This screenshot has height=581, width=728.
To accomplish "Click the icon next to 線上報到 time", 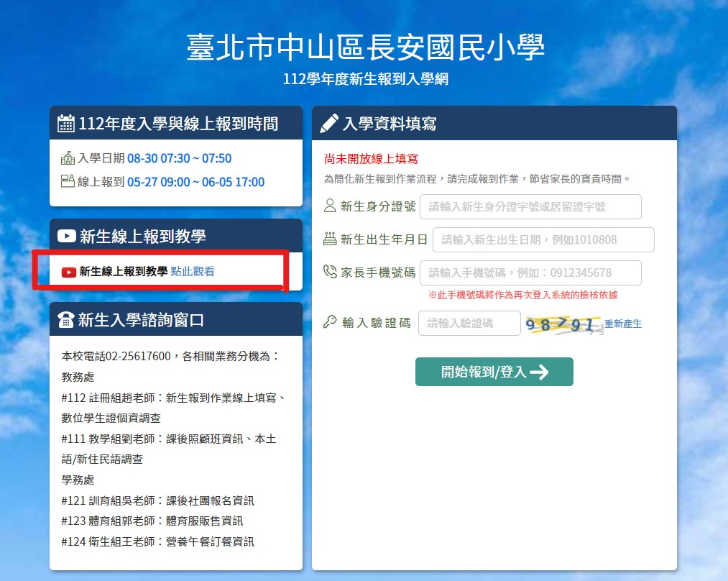I will click(68, 181).
